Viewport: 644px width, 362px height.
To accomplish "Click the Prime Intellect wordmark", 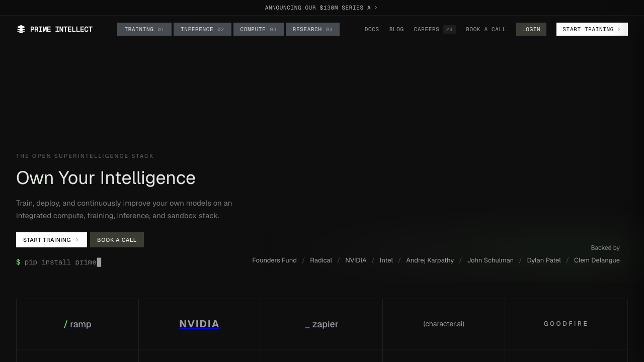I will 61,29.
